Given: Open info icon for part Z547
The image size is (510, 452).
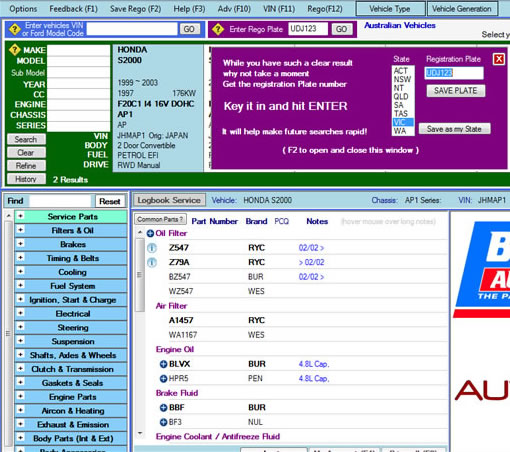Looking at the screenshot, I should click(x=152, y=248).
